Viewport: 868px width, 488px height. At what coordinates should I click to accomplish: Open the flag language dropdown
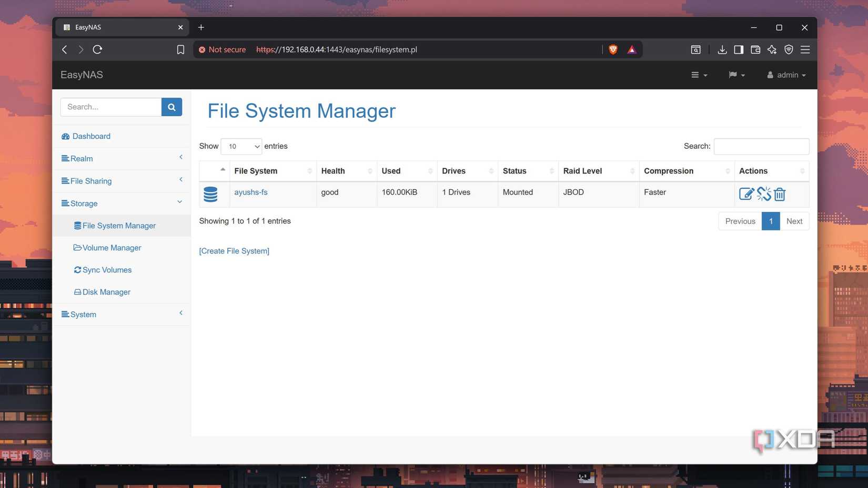736,75
